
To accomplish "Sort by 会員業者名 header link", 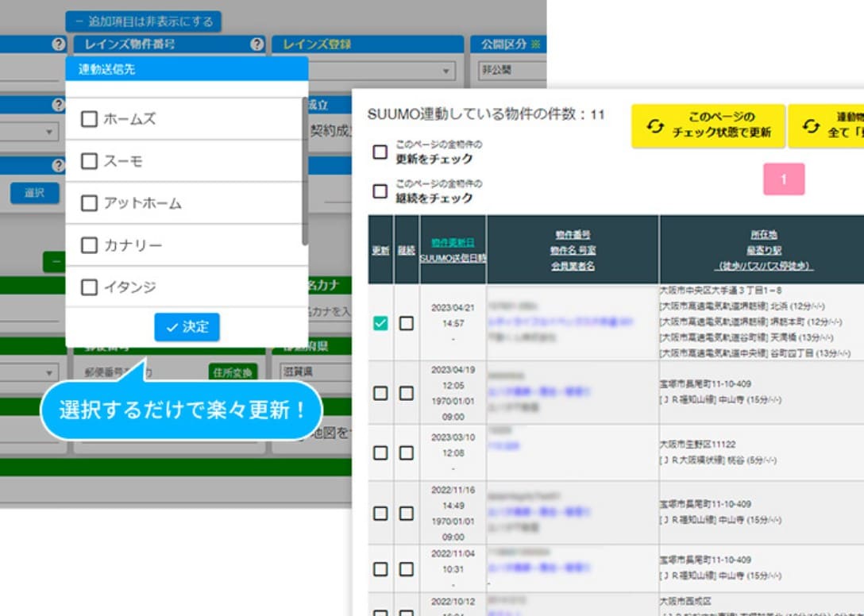I will tap(573, 266).
